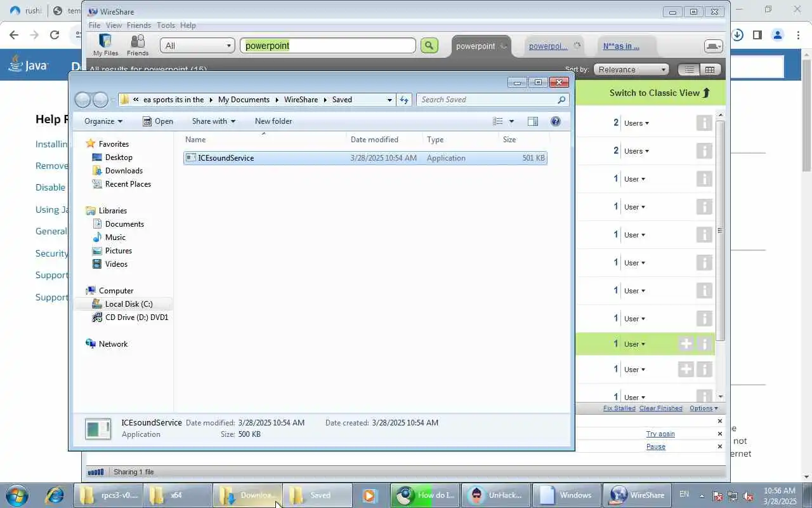
Task: Dismiss the Pause download row
Action: pos(719,446)
